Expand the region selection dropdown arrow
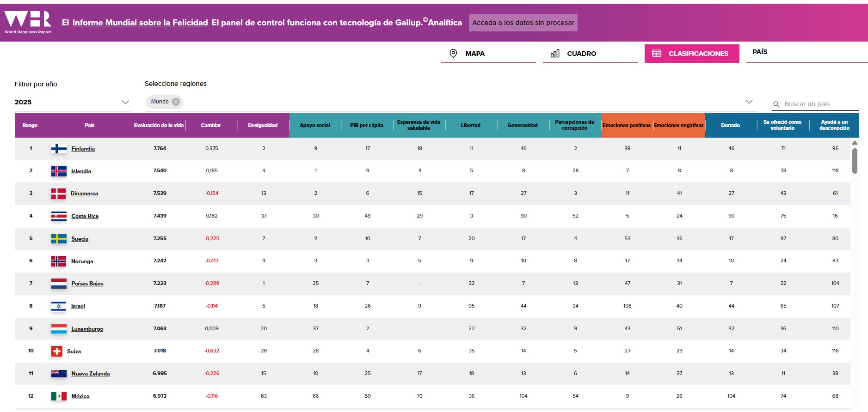868x412 pixels. [749, 102]
